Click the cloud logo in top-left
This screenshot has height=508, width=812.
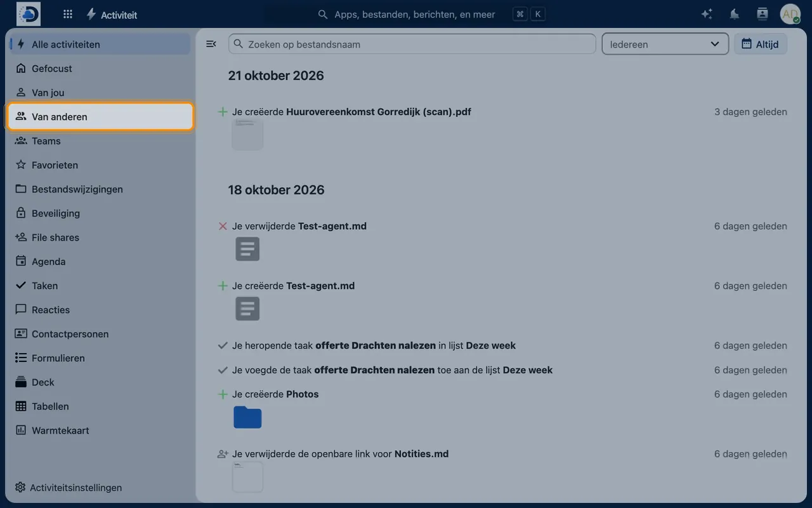click(x=29, y=14)
